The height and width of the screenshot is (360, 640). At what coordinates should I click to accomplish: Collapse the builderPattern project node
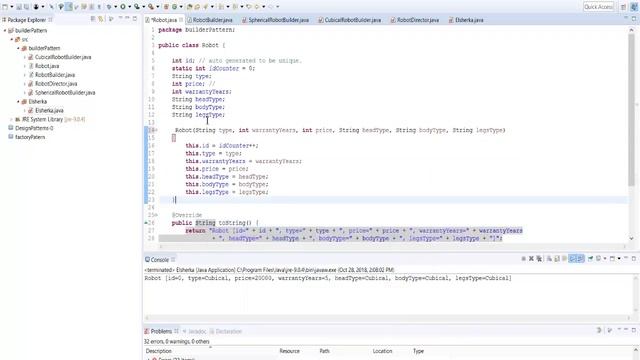(x=5, y=31)
